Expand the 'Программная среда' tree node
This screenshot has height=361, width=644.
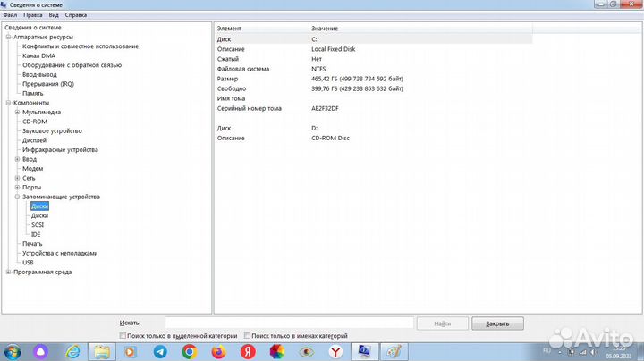[x=8, y=272]
